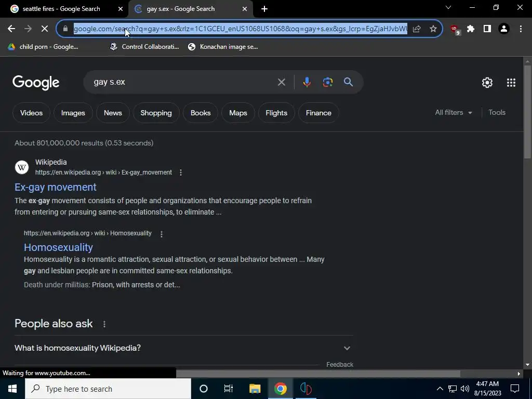Close the seattle fires tab
Image resolution: width=532 pixels, height=399 pixels.
coord(121,9)
